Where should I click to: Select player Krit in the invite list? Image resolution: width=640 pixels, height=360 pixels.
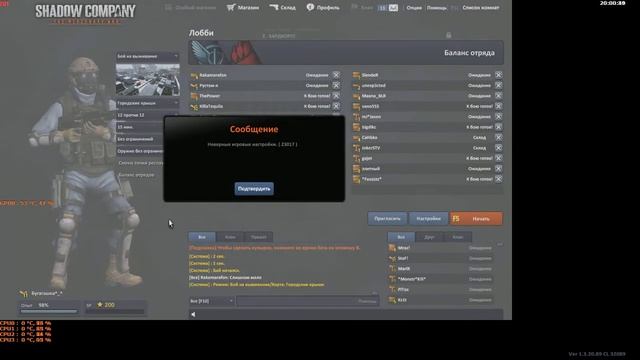[x=440, y=300]
